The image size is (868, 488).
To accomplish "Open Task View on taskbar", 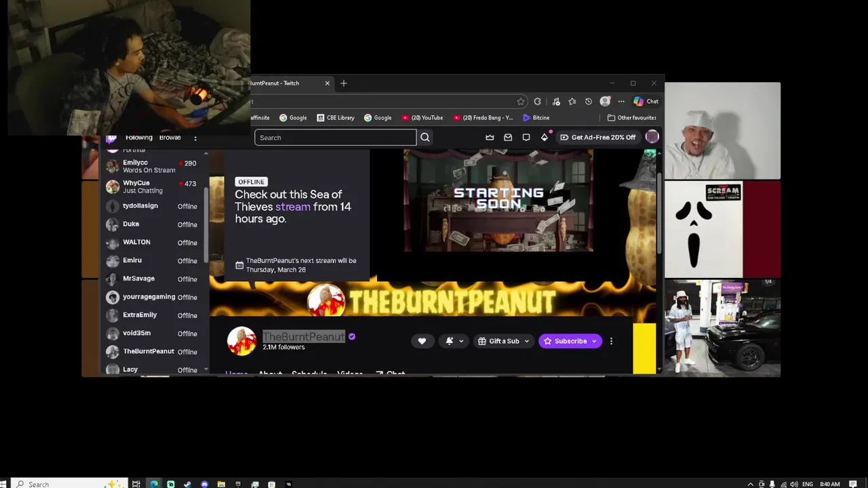I will click(x=136, y=484).
